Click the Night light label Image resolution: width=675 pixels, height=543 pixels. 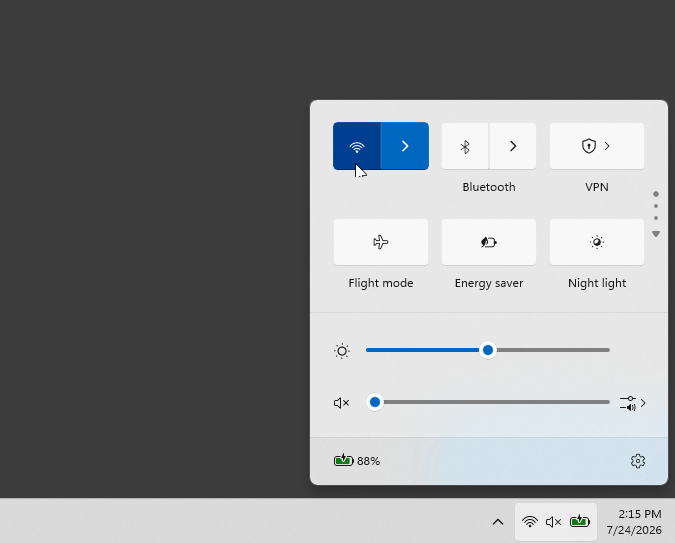[597, 283]
